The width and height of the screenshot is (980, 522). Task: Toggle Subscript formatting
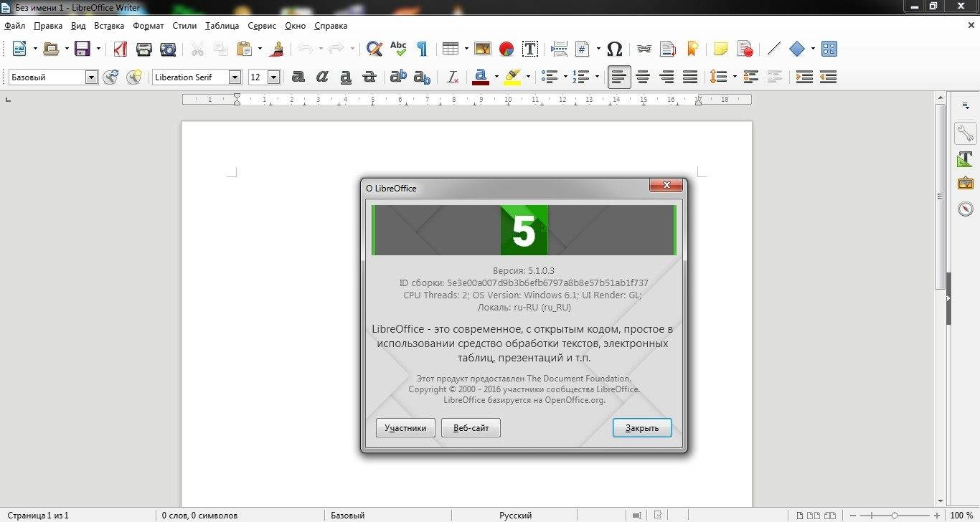point(422,77)
